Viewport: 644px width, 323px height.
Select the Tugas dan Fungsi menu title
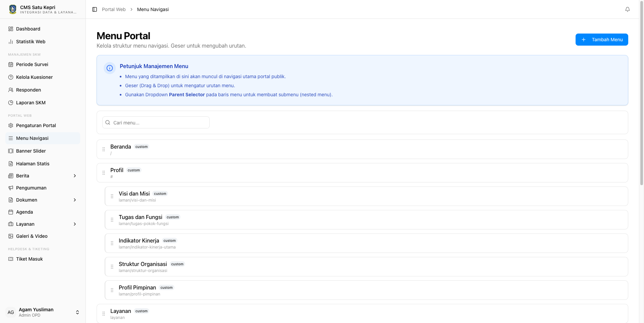pos(141,217)
